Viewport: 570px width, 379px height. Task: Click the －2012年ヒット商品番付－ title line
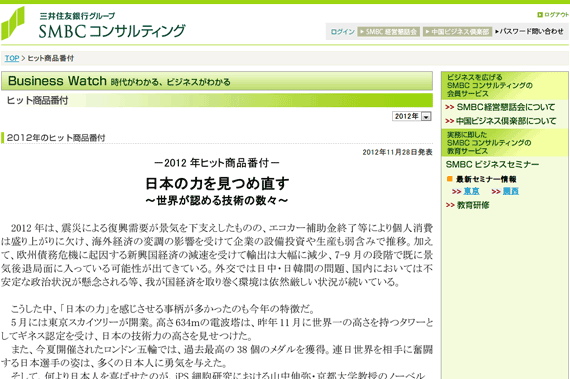[x=217, y=163]
